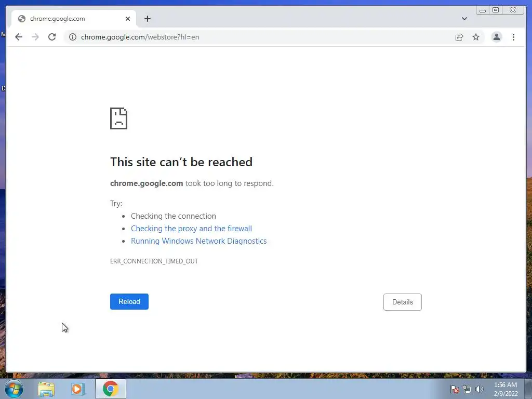Restore down the Chrome window
532x399 pixels.
pyautogui.click(x=495, y=10)
